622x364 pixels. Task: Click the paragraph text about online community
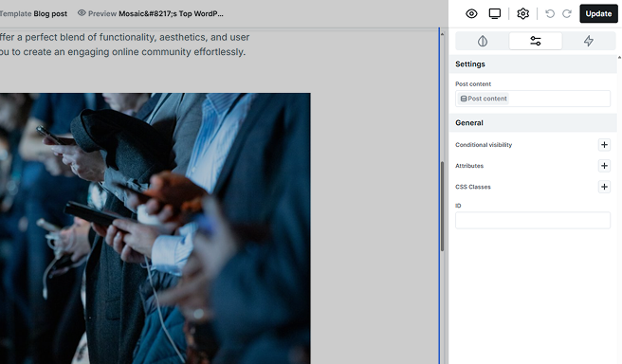pyautogui.click(x=124, y=45)
